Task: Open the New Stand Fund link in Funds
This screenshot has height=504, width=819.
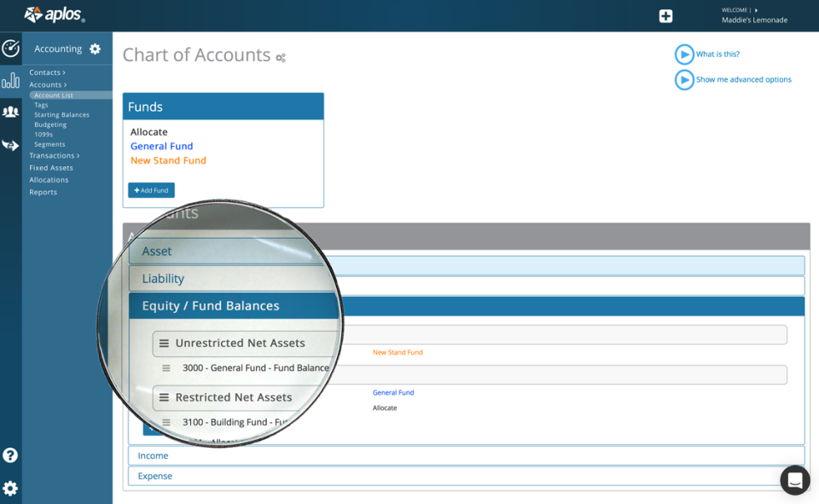Action: click(168, 160)
